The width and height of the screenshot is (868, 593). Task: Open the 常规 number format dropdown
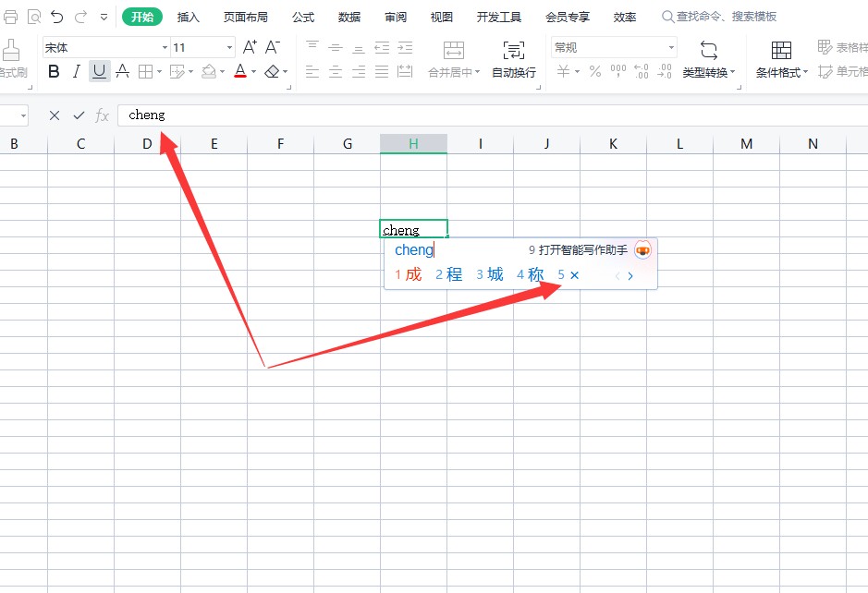(614, 48)
